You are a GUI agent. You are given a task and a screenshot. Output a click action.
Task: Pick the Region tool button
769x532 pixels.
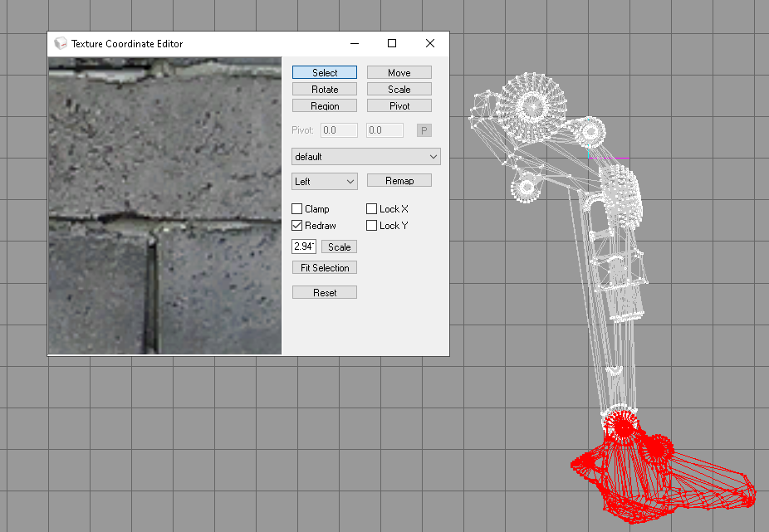325,106
